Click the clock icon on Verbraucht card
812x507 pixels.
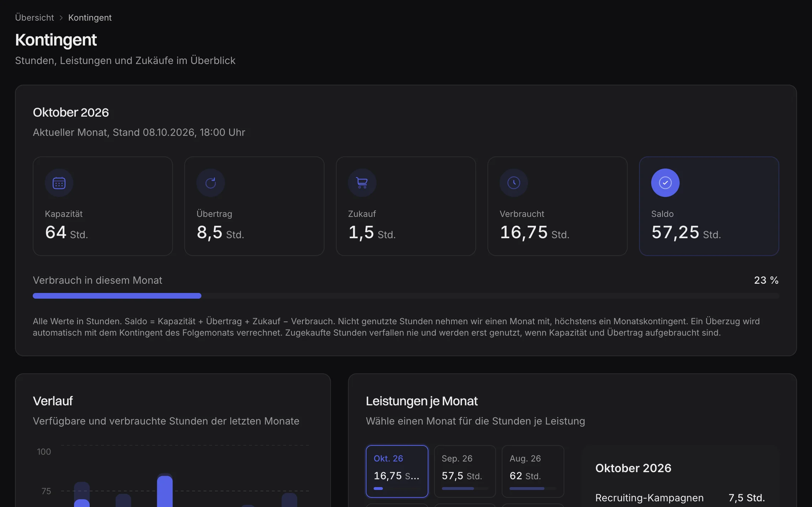(514, 183)
